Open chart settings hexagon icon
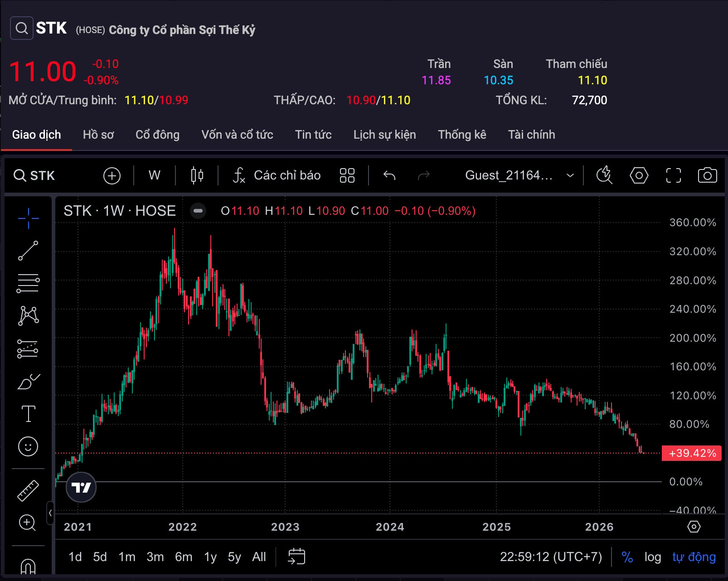 (x=639, y=175)
